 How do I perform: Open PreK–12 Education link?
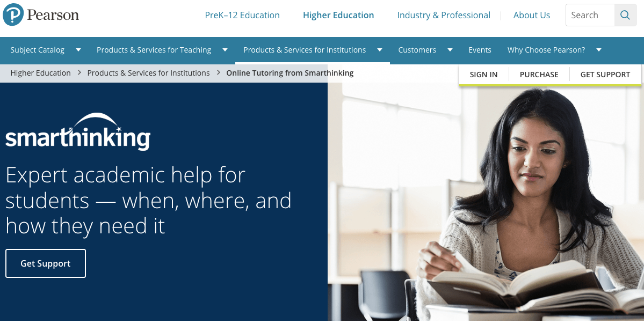(242, 15)
